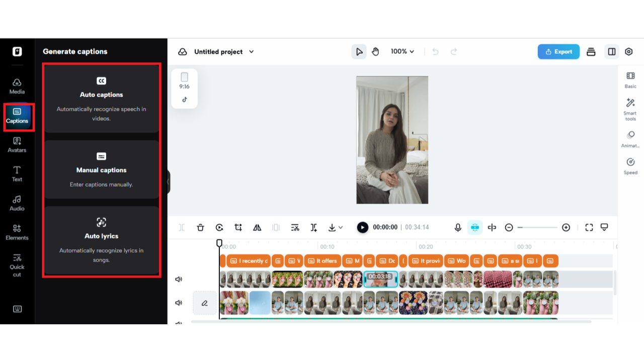Click the CapCut logo in the sidebar
The height and width of the screenshot is (362, 644).
click(17, 51)
